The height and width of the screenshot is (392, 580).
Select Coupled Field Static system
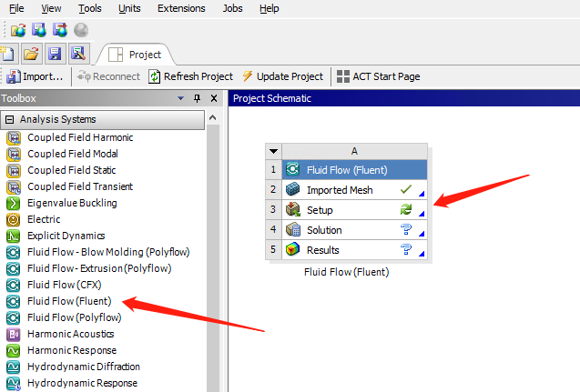point(61,170)
